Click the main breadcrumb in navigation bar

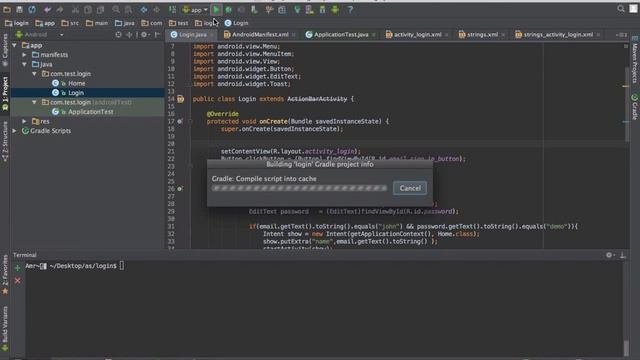(x=97, y=23)
